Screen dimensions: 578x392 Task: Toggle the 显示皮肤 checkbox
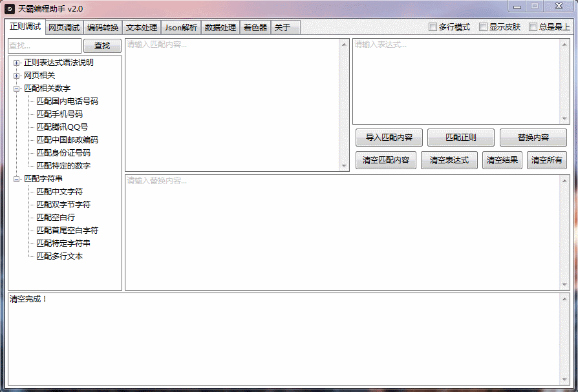click(x=483, y=27)
